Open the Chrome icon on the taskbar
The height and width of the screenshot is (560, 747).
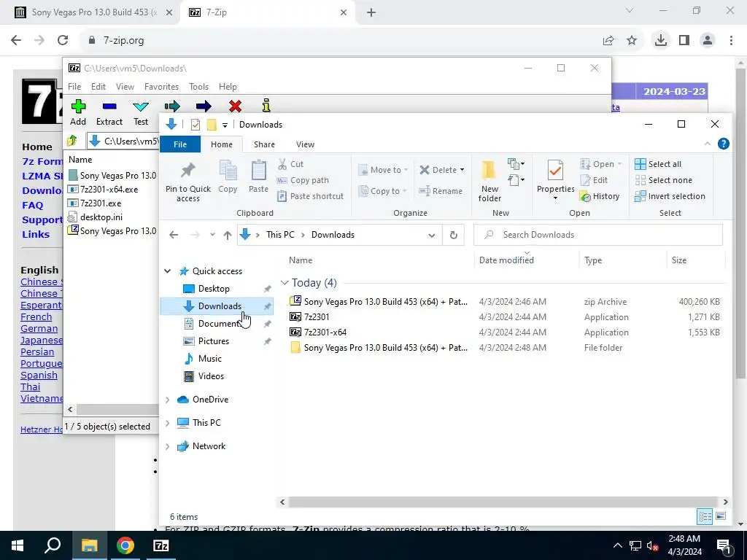point(125,545)
